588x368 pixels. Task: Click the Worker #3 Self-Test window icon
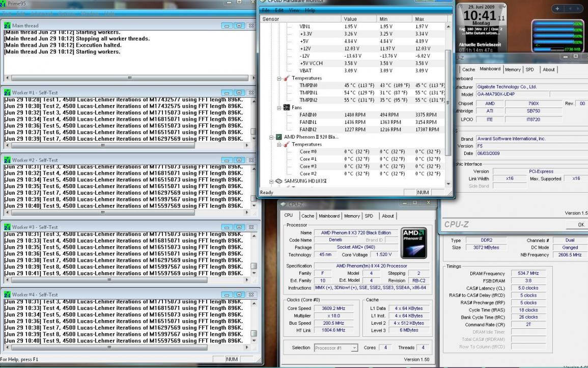tap(7, 227)
